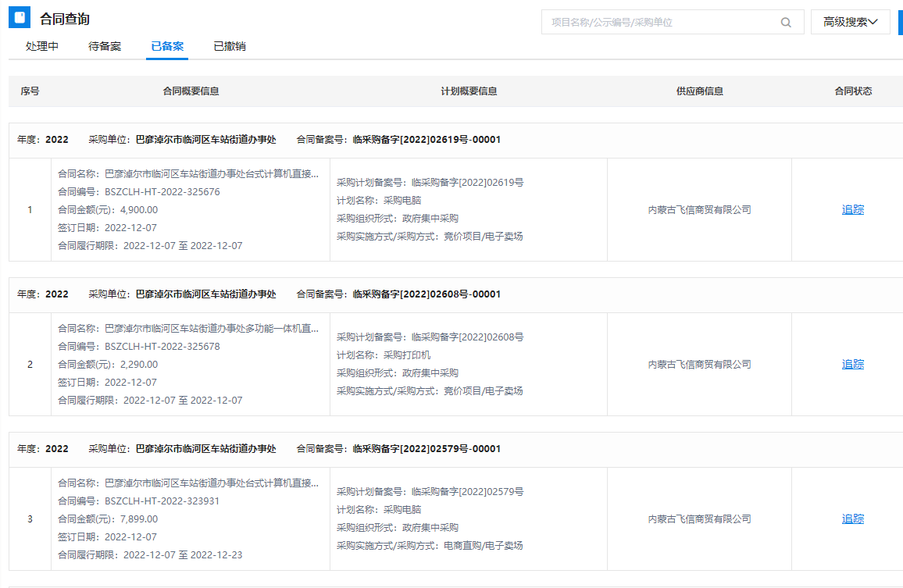Click contract period ending 2022-12-23
Viewport: 903px width, 588px height.
point(183,554)
